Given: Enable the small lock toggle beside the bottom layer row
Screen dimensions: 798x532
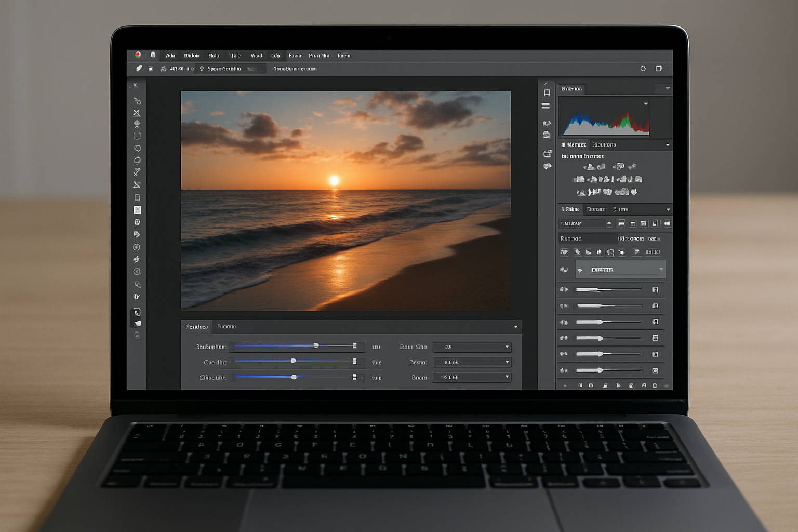Looking at the screenshot, I should (x=656, y=370).
